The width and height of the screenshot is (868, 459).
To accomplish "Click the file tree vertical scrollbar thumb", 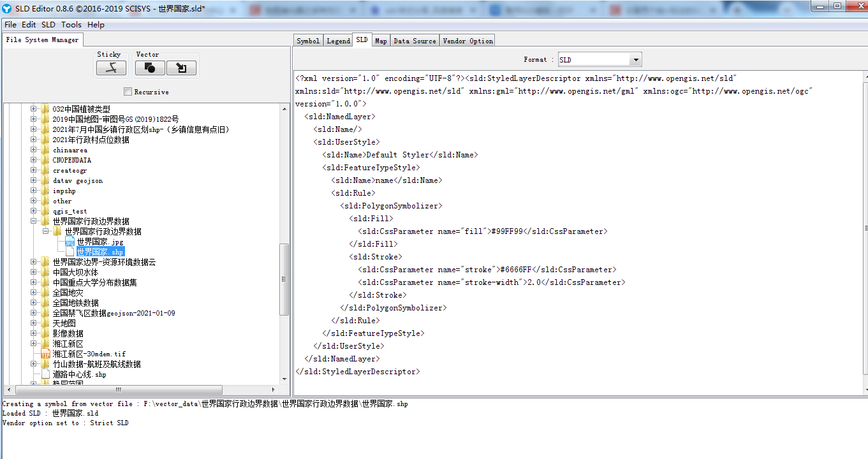I will click(x=284, y=279).
